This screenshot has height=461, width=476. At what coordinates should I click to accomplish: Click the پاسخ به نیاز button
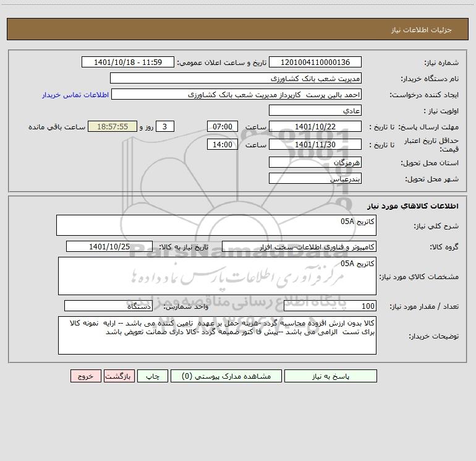[331, 376]
